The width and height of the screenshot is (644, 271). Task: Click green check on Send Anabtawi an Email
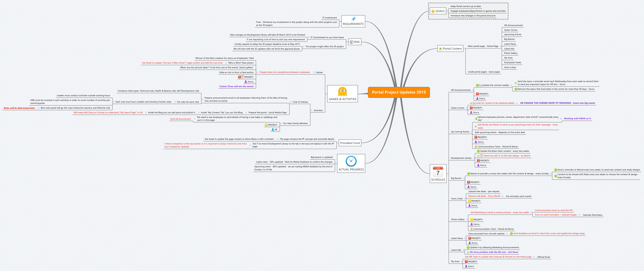pos(511,233)
